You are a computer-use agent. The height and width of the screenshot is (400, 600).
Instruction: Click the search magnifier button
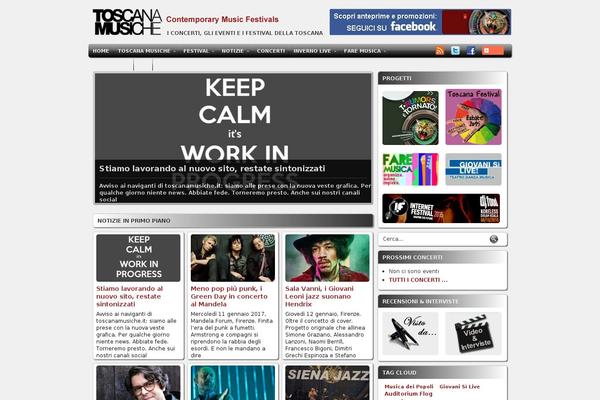click(494, 239)
